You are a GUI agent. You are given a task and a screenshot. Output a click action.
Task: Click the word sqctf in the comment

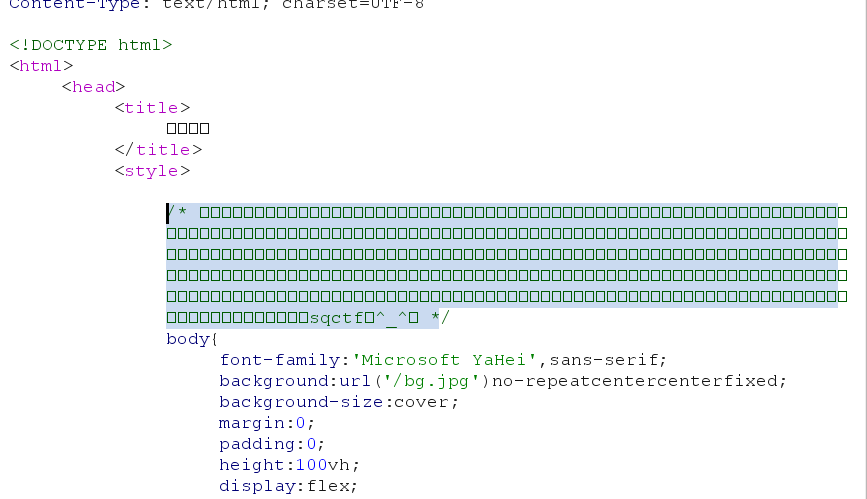[330, 318]
